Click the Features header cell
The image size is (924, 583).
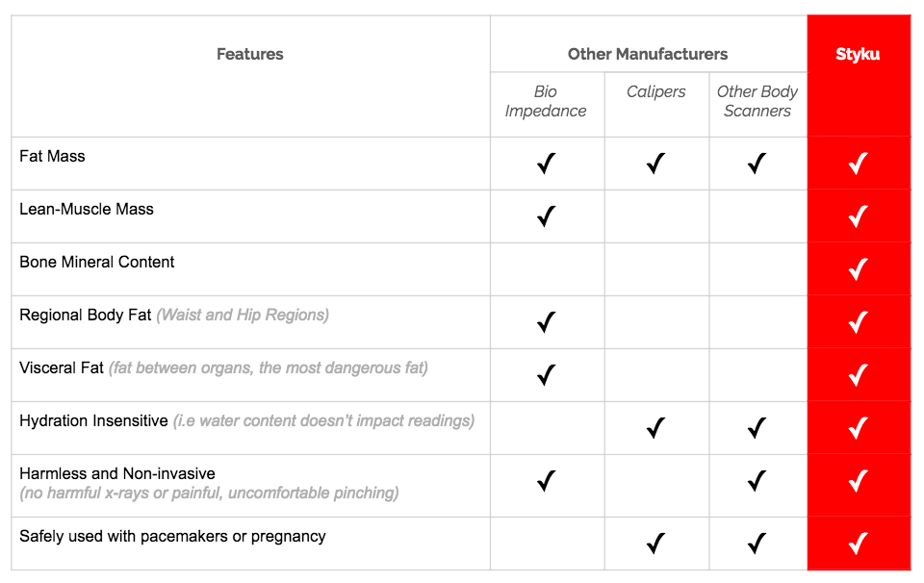point(250,54)
